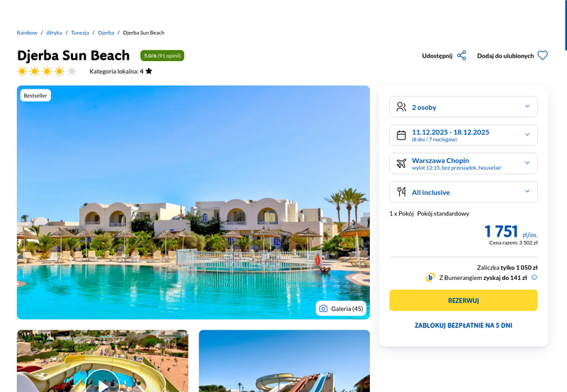This screenshot has width=567, height=392.
Task: Click the airplane icon in departure field
Action: pos(401,163)
